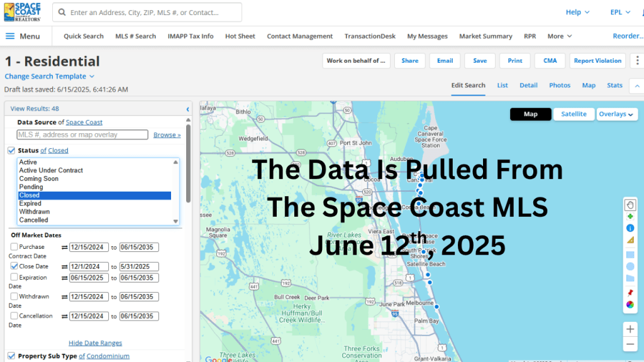Viewport: 644px width, 362px height.
Task: Open the Contact Management menu item
Action: click(300, 36)
